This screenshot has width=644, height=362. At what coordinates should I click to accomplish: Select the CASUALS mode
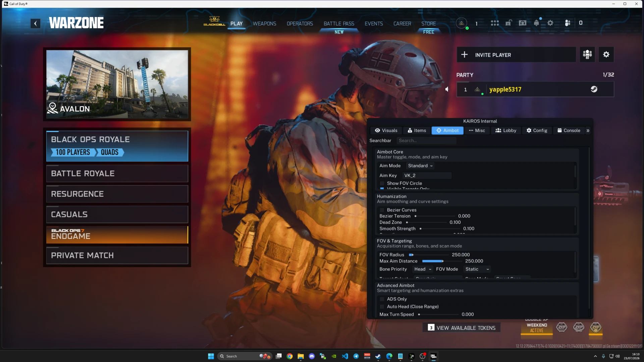[x=117, y=215]
